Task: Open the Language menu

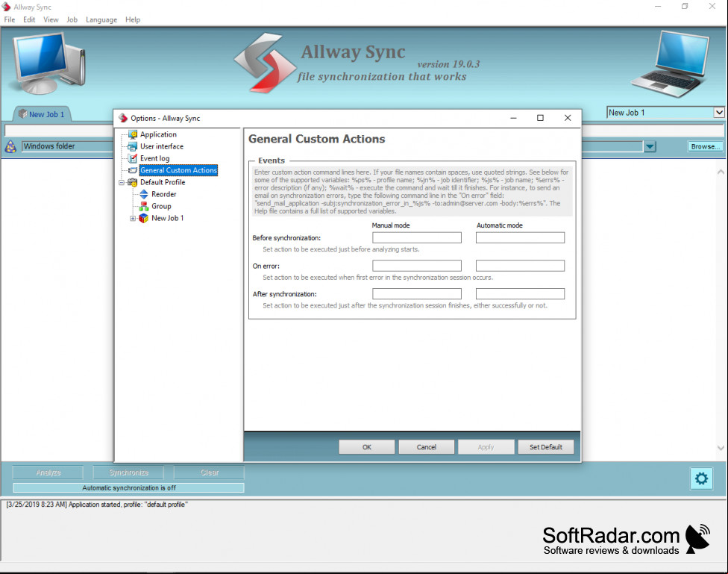Action: coord(101,19)
